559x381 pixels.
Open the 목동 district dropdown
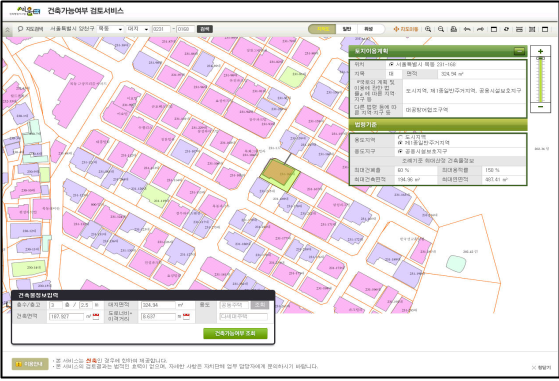(x=110, y=29)
